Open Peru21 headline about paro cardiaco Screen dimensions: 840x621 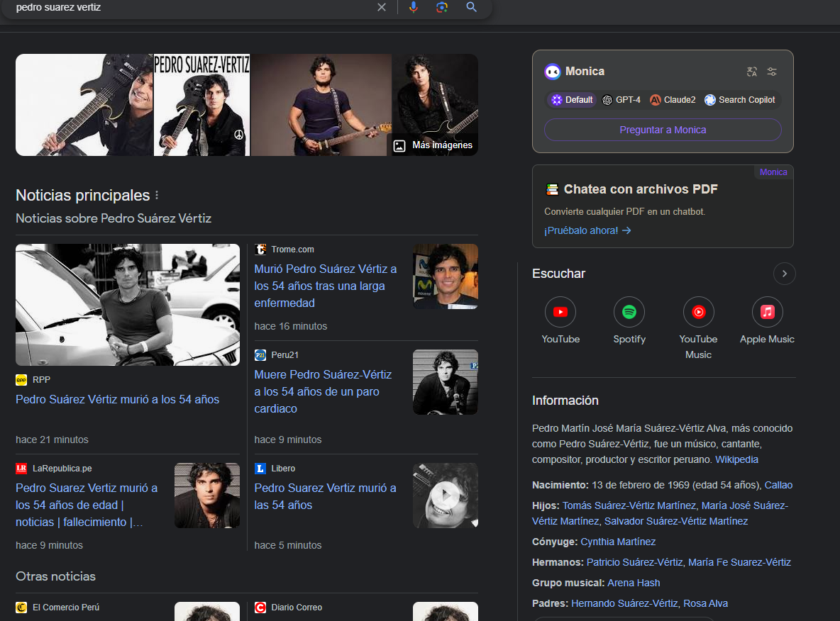[323, 391]
